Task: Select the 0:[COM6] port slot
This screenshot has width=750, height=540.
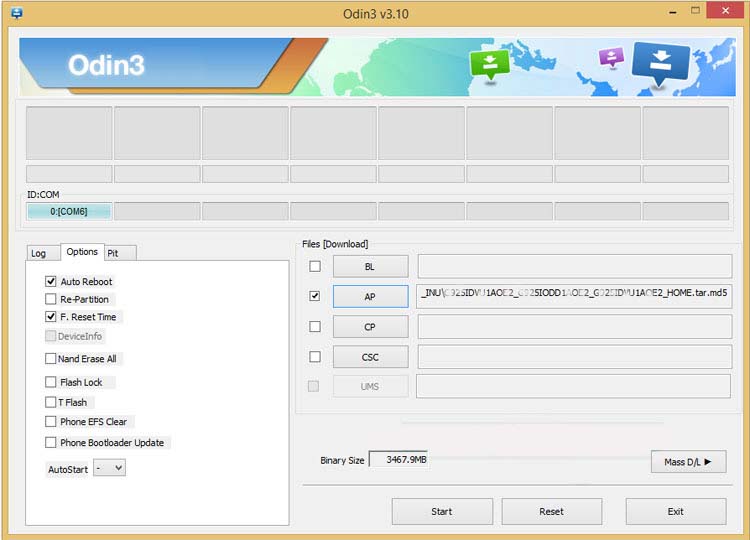Action: (69, 211)
